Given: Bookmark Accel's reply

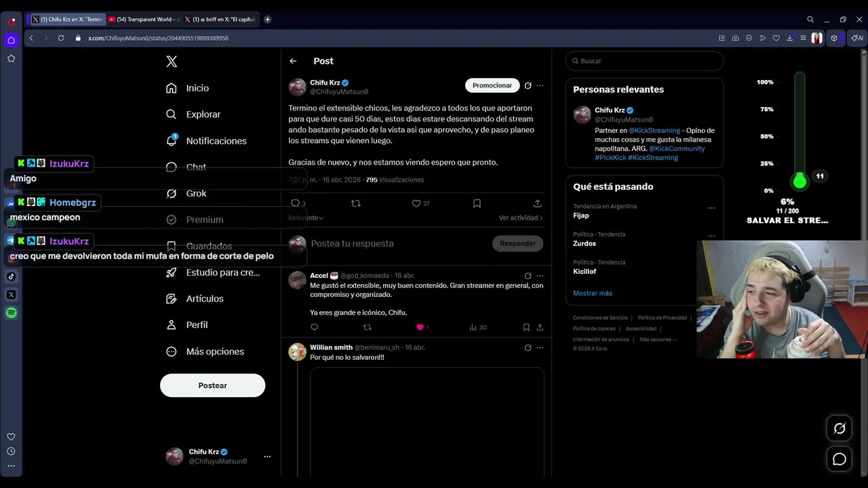Looking at the screenshot, I should pos(526,327).
